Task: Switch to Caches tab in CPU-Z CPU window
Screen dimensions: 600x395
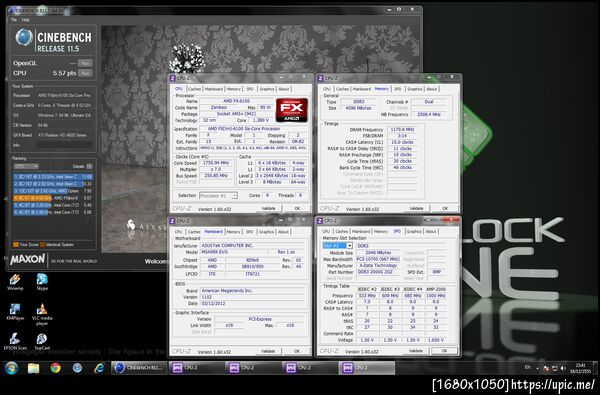Action: click(x=194, y=89)
